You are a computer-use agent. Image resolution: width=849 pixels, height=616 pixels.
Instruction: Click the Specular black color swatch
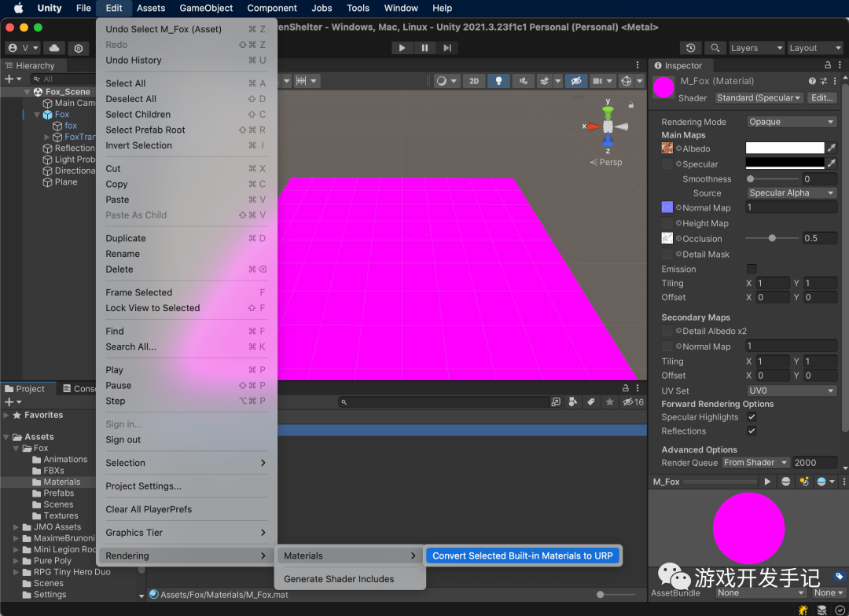pyautogui.click(x=785, y=163)
